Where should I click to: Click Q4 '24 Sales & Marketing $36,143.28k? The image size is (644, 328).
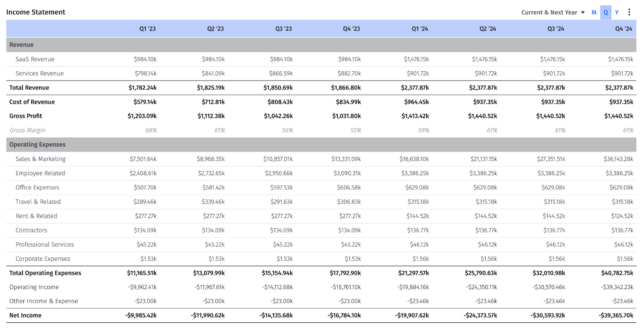[618, 159]
